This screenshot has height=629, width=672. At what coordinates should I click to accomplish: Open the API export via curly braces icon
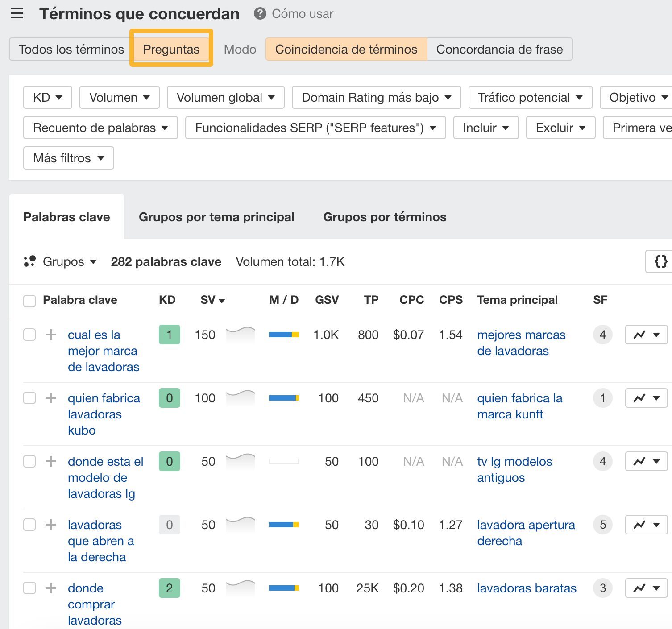point(660,262)
